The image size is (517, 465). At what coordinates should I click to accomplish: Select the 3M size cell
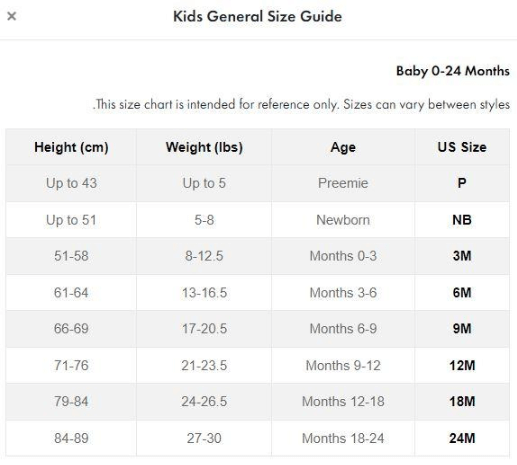(x=462, y=256)
